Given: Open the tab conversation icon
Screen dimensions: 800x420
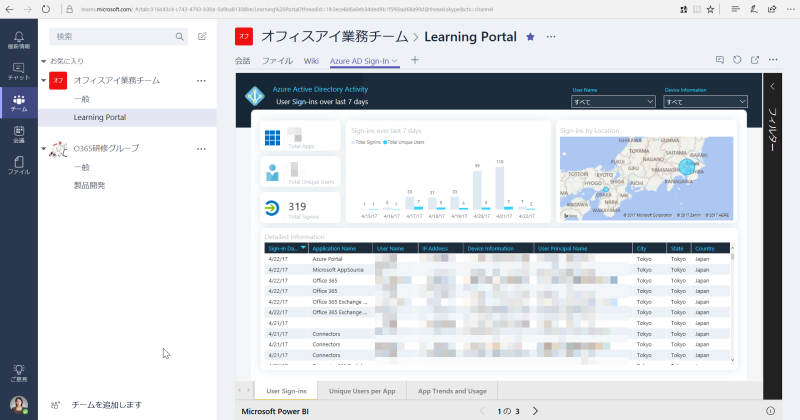Looking at the screenshot, I should click(720, 60).
